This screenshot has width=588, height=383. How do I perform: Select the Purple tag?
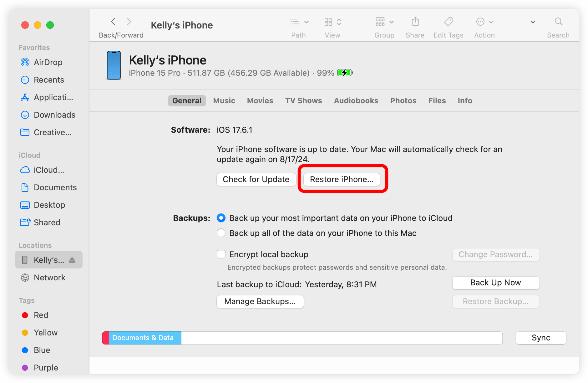(x=48, y=368)
